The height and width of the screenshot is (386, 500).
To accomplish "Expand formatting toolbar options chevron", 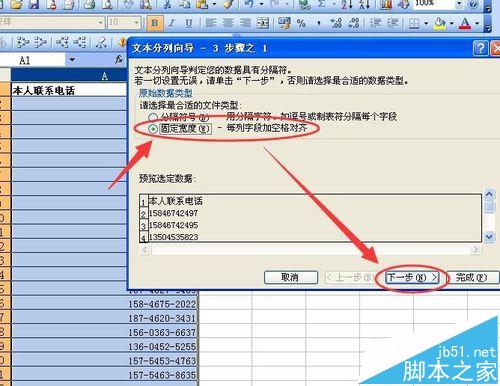I will point(488,27).
